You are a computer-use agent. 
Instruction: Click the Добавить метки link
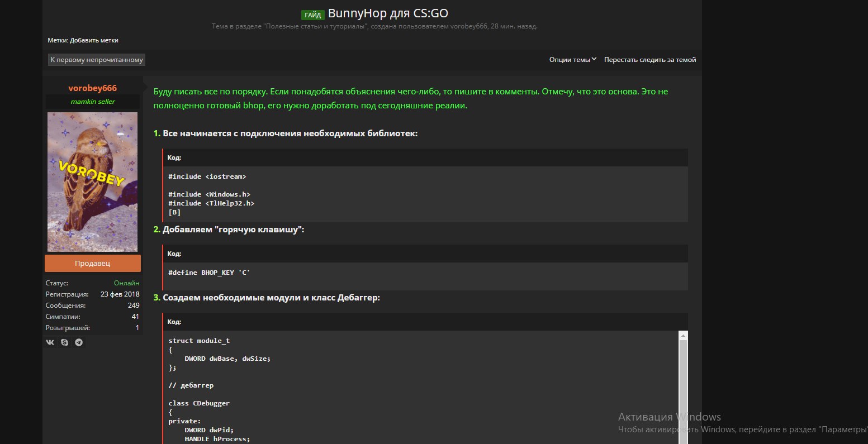tap(94, 40)
